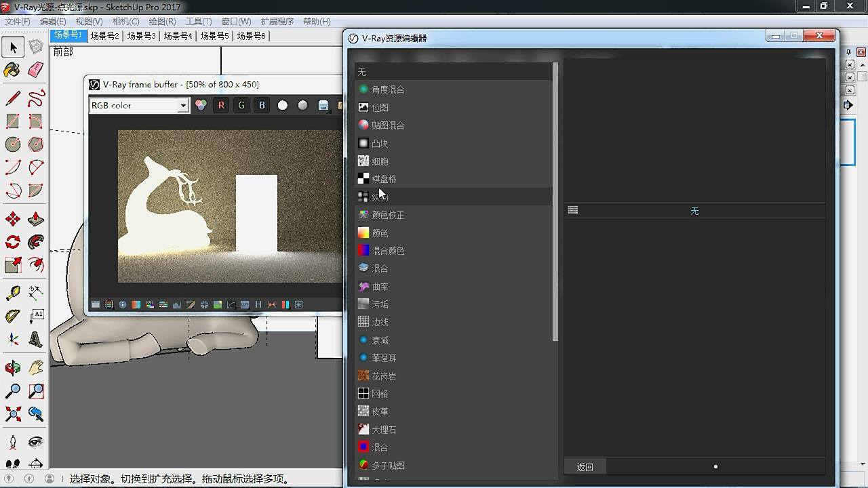Choose the Line pencil tool

[12, 98]
